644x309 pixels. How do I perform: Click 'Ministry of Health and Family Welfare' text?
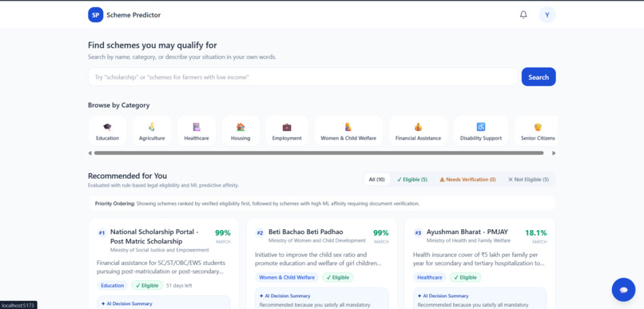[x=468, y=240]
